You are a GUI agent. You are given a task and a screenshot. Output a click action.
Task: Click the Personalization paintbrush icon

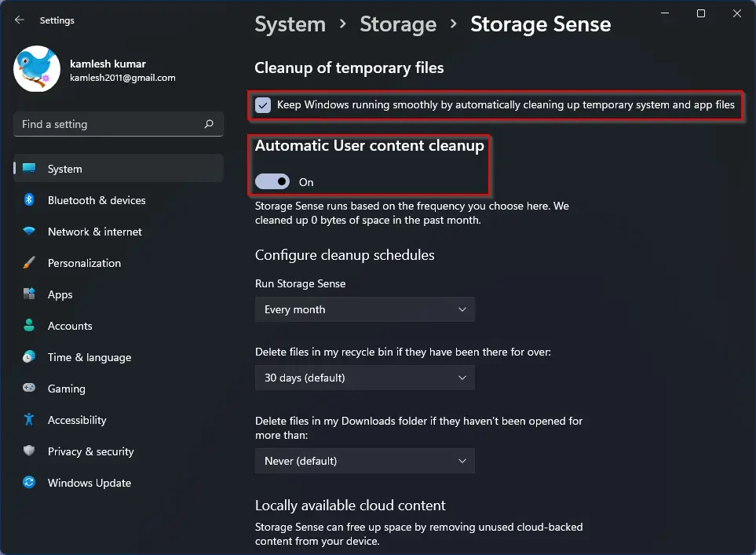(x=29, y=263)
